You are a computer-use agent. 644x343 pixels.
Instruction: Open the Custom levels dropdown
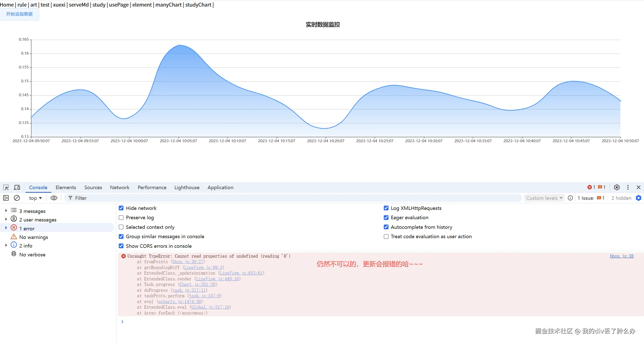pos(544,198)
